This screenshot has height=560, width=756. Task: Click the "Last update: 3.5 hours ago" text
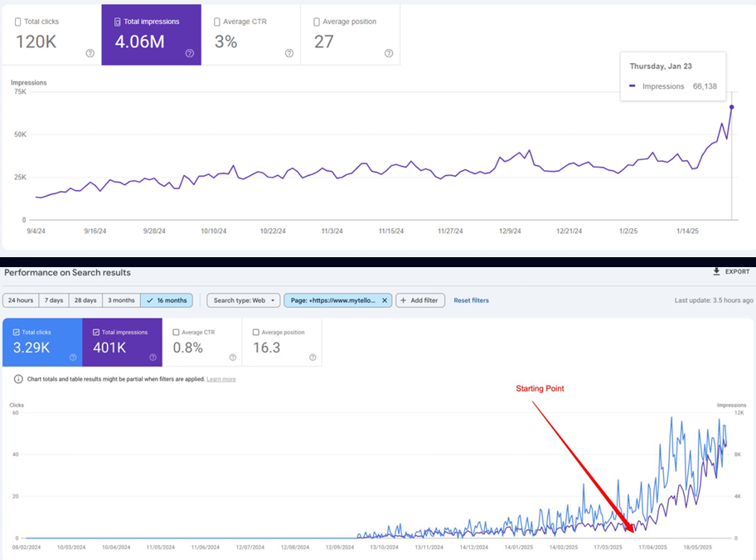(714, 300)
